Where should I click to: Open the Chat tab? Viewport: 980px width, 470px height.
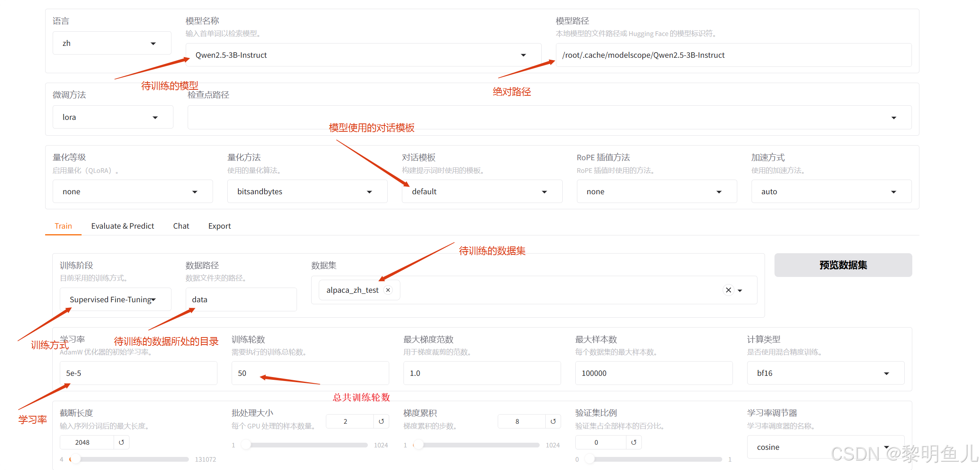pos(181,226)
